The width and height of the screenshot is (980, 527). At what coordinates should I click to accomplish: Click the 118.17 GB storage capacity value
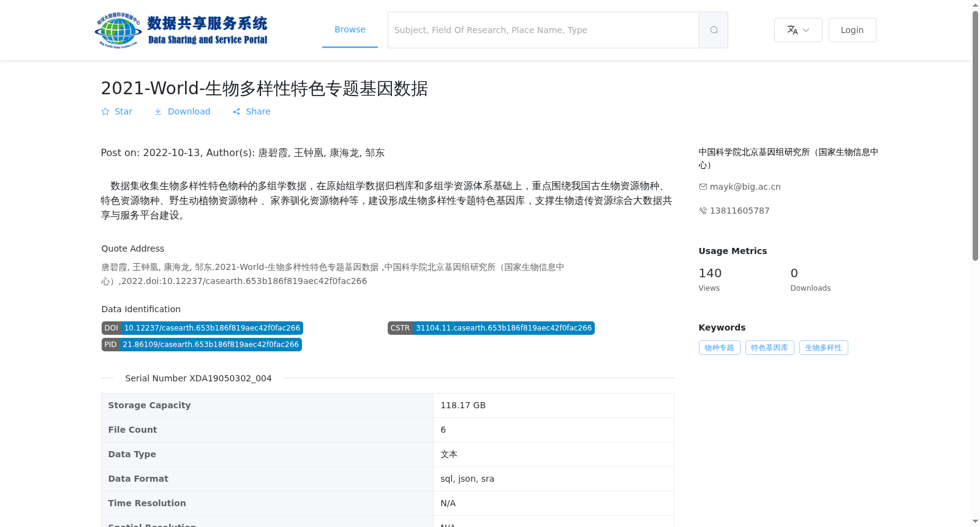tap(463, 405)
